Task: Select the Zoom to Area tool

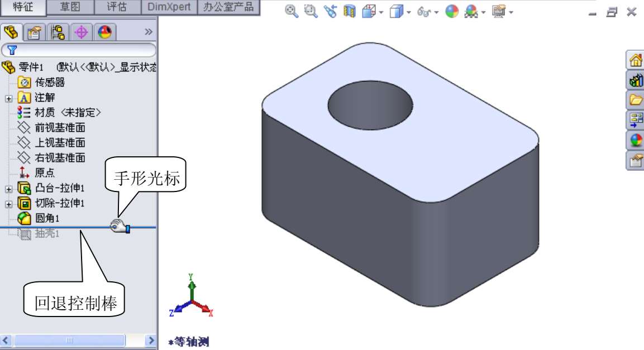Action: coord(311,11)
